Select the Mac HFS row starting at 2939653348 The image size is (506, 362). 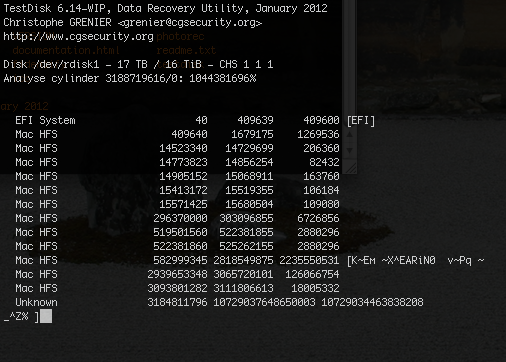(177, 274)
